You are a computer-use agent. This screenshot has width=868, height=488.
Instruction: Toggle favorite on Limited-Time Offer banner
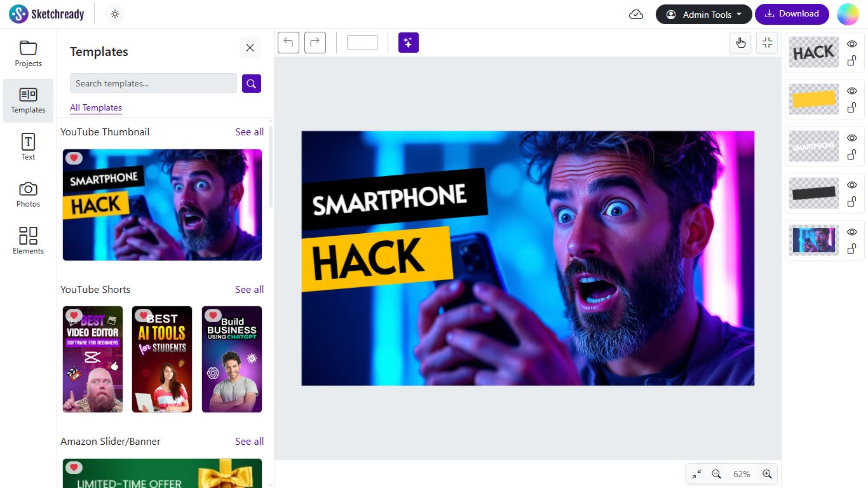click(74, 468)
